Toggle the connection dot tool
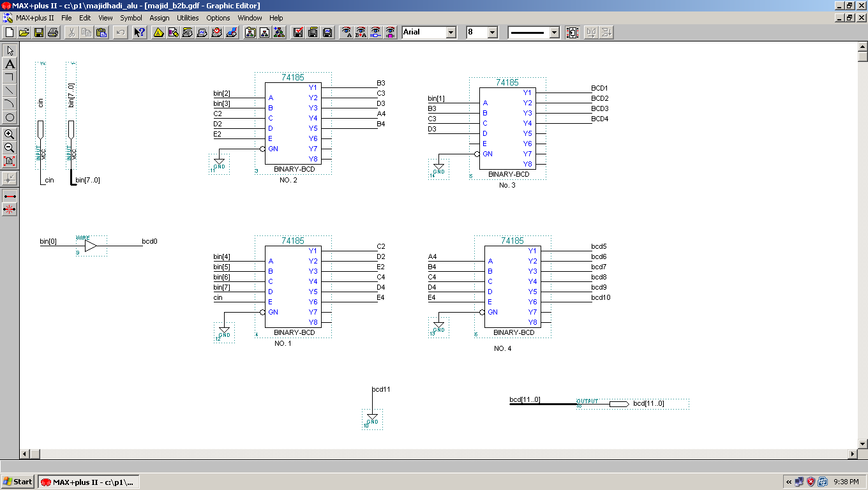The height and width of the screenshot is (490, 868). [x=10, y=179]
